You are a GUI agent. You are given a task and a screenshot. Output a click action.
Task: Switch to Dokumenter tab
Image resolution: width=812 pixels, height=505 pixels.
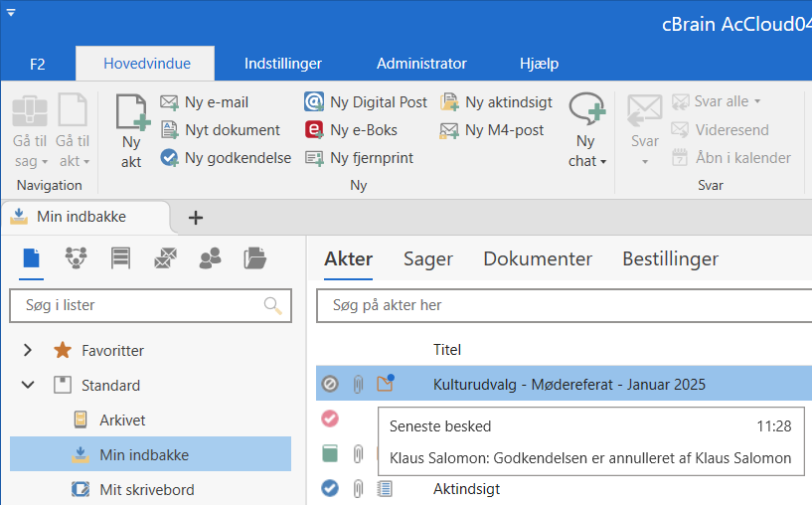pyautogui.click(x=538, y=258)
